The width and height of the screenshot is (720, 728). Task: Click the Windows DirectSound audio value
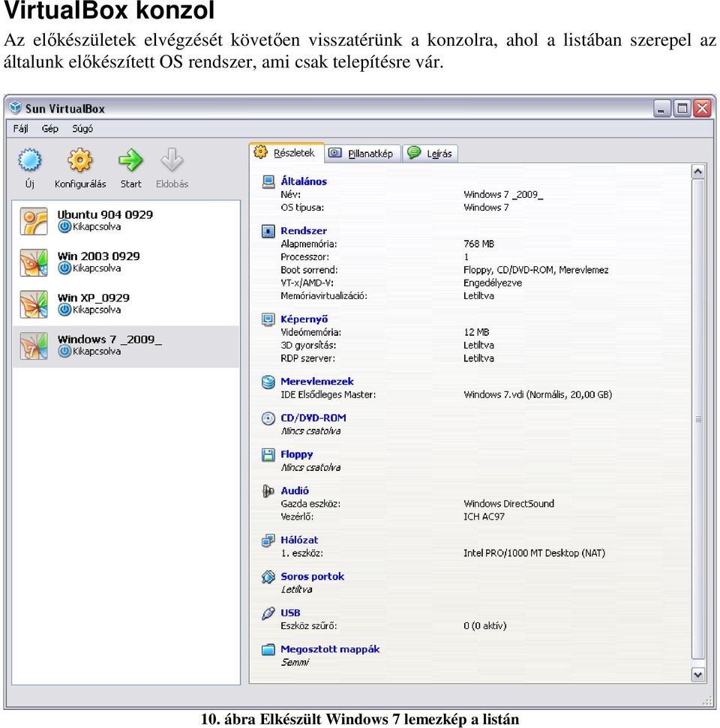(509, 504)
